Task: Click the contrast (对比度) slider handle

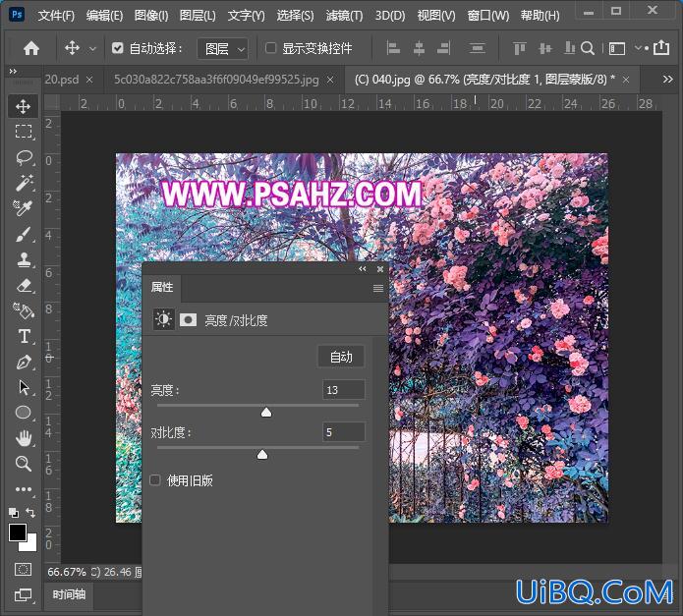Action: tap(262, 455)
